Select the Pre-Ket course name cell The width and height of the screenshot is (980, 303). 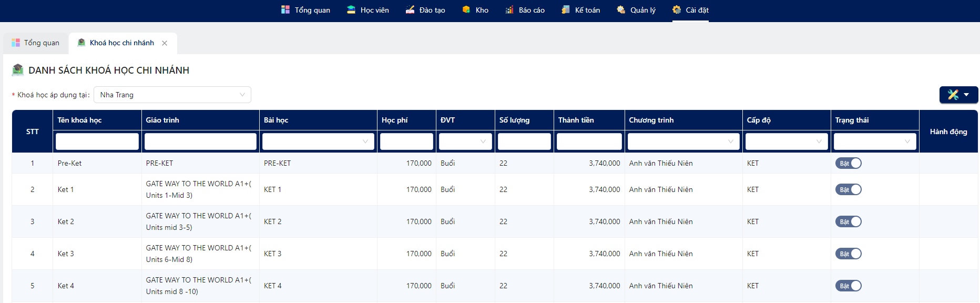click(97, 163)
